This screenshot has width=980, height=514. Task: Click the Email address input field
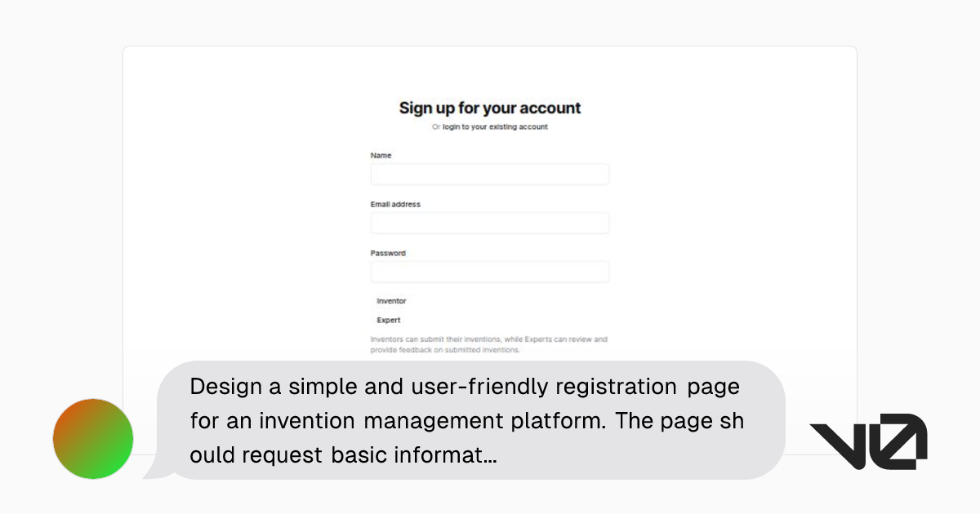point(489,223)
